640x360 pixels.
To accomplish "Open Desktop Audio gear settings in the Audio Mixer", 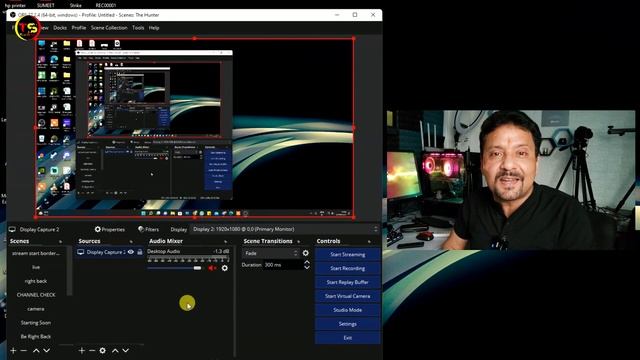I will (x=224, y=268).
